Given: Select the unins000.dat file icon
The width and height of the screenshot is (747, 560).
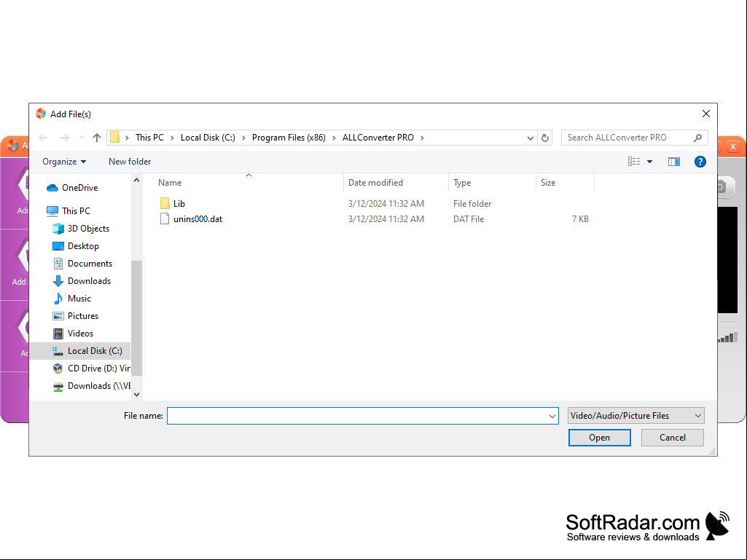Looking at the screenshot, I should click(165, 219).
